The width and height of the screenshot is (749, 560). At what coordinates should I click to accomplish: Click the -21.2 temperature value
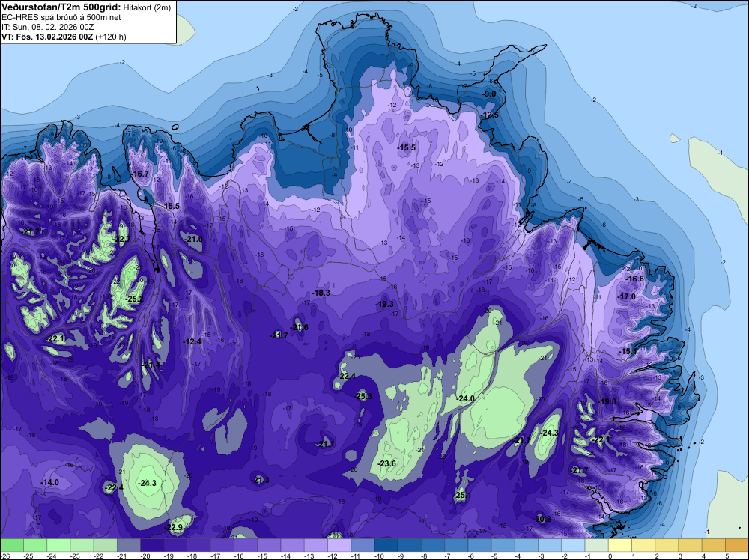[x=31, y=231]
